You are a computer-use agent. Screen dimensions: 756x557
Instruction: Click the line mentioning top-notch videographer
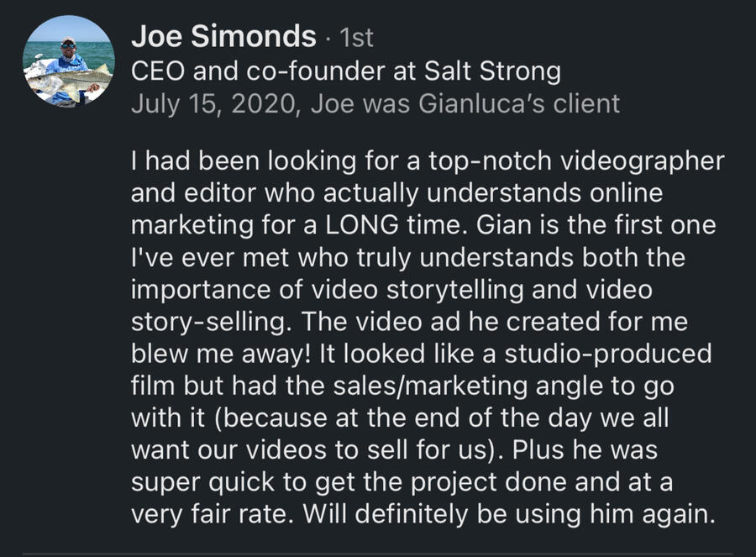click(428, 161)
